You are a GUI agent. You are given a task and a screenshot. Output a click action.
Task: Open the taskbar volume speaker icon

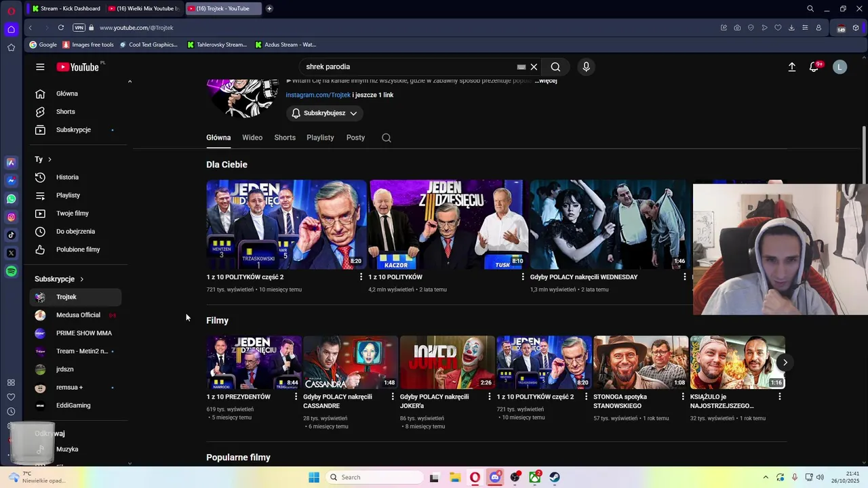click(819, 477)
